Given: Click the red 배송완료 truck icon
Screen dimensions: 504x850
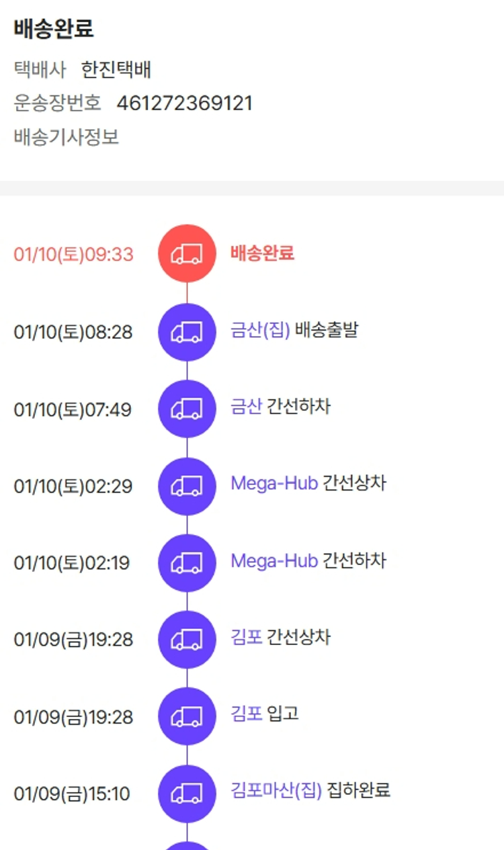Looking at the screenshot, I should click(x=187, y=254).
